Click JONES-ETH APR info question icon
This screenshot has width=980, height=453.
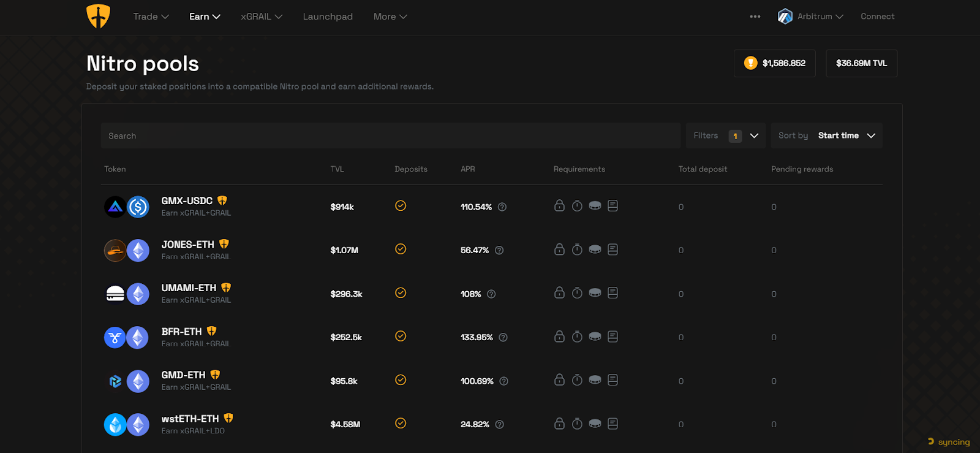499,250
